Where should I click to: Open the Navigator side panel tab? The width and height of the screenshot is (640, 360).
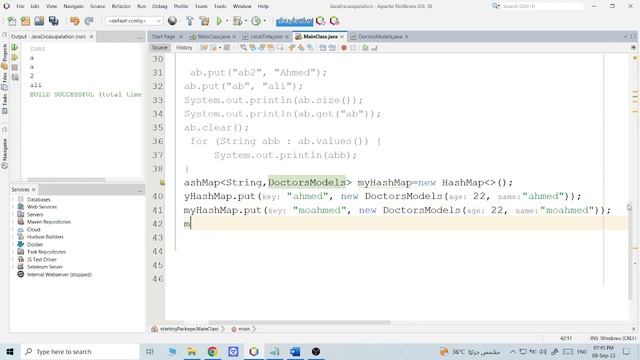(x=4, y=153)
